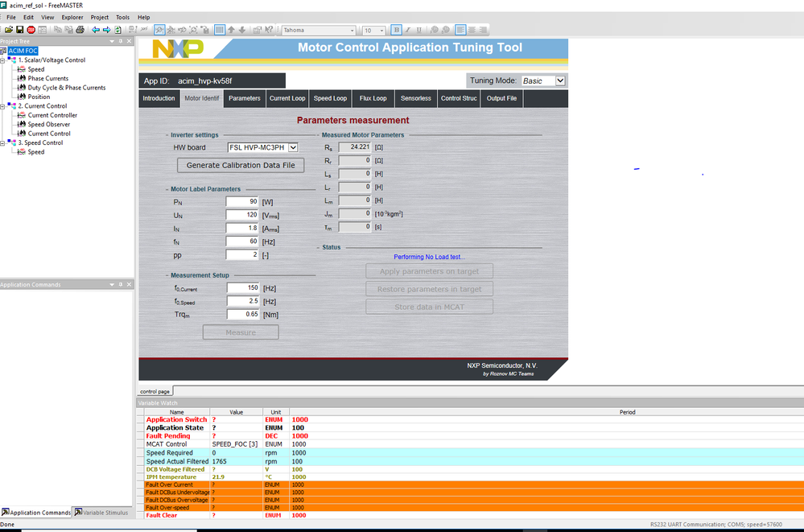Collapse the 3. Speed Control node
Screen dimensions: 804x532
click(x=2, y=143)
